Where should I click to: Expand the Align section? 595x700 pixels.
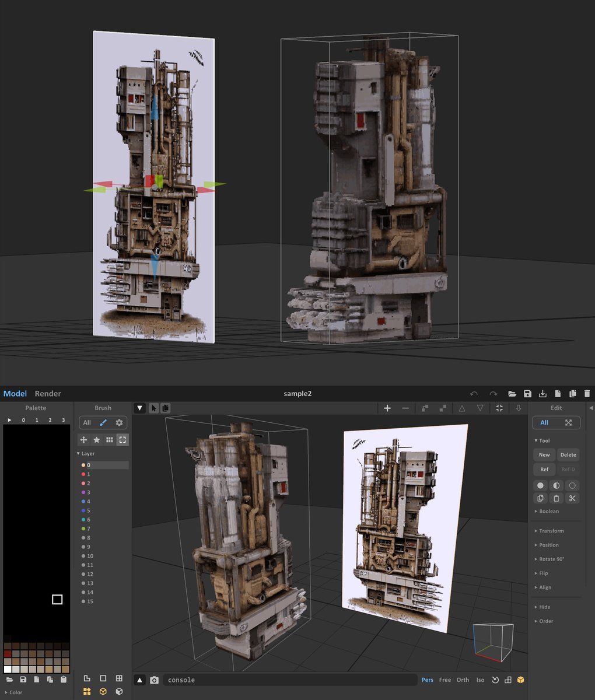542,587
